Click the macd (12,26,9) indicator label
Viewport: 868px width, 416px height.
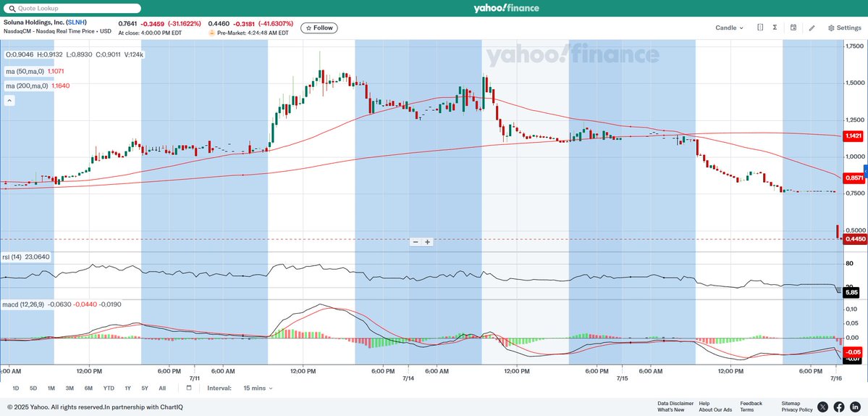coord(23,304)
